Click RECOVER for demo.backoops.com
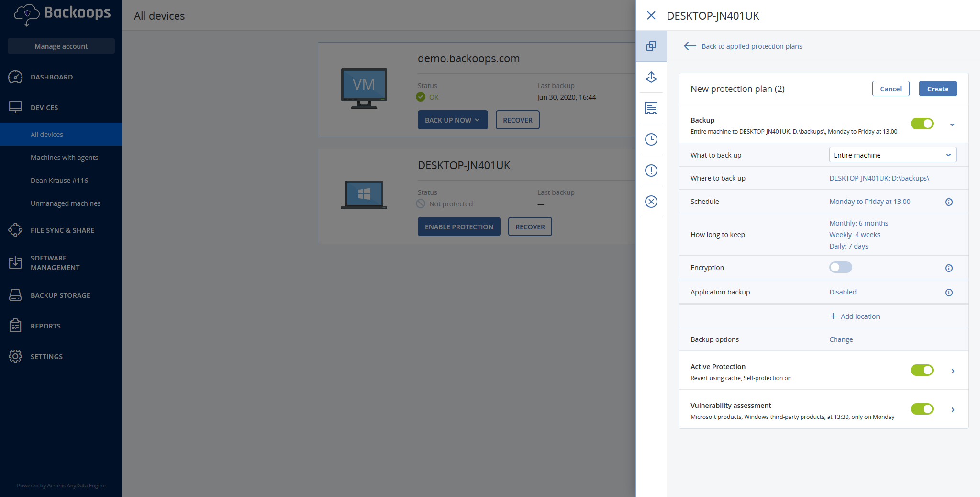Image resolution: width=980 pixels, height=497 pixels. point(517,120)
